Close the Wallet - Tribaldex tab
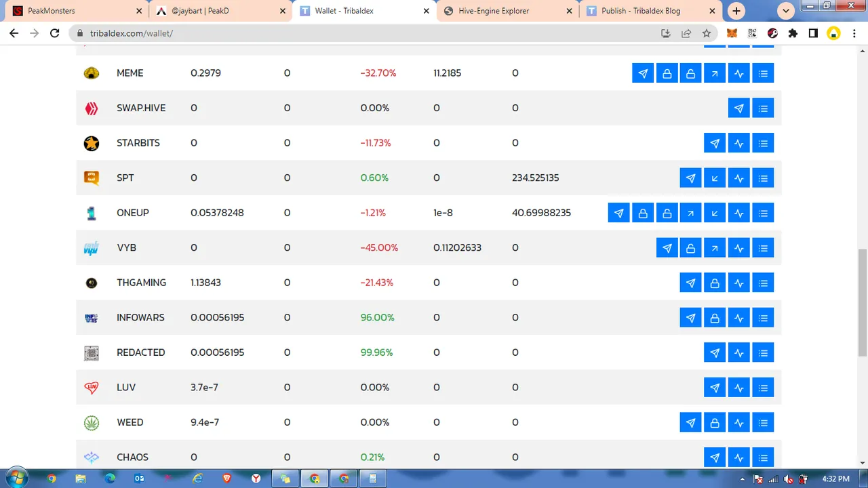Screen dimensions: 868x488 click(x=426, y=11)
